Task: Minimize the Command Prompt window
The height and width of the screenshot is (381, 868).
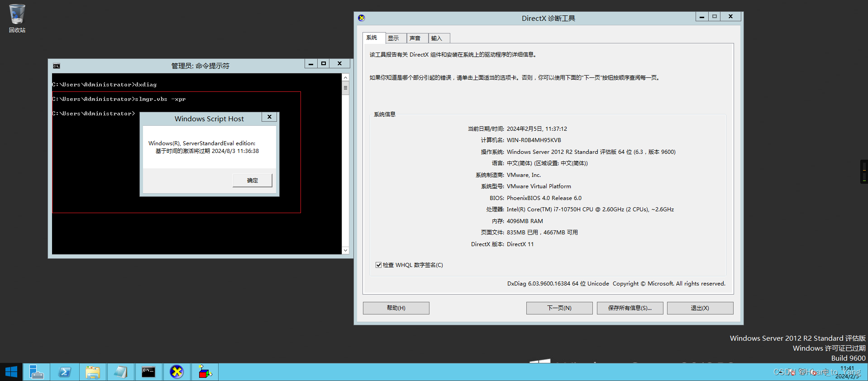Action: pyautogui.click(x=311, y=64)
